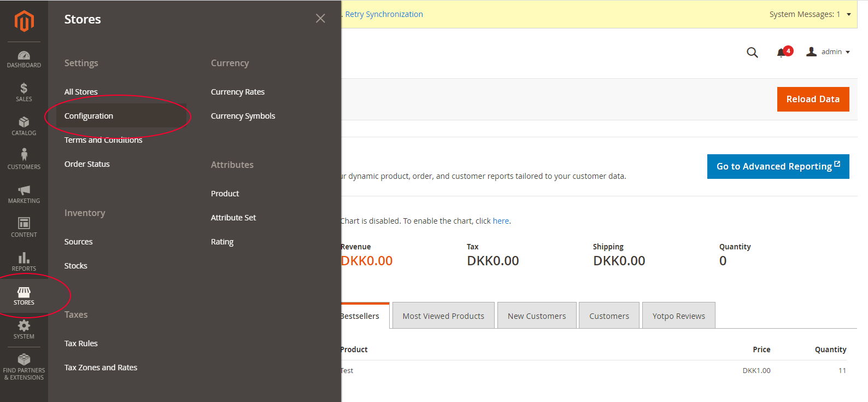Click the Magento logo icon
868x402 pixels.
coord(24,21)
